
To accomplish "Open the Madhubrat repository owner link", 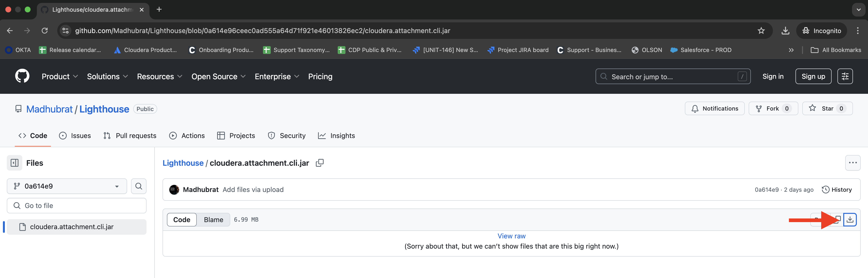I will click(49, 109).
